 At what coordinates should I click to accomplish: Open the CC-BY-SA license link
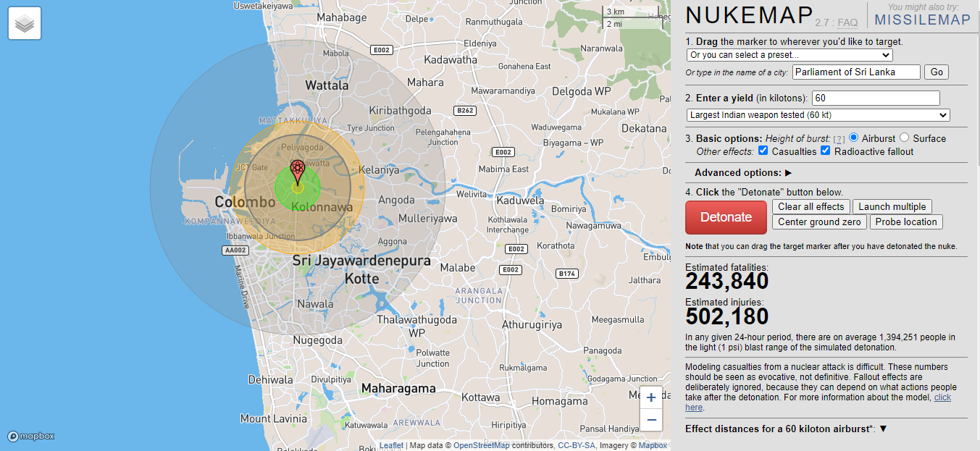pos(577,445)
